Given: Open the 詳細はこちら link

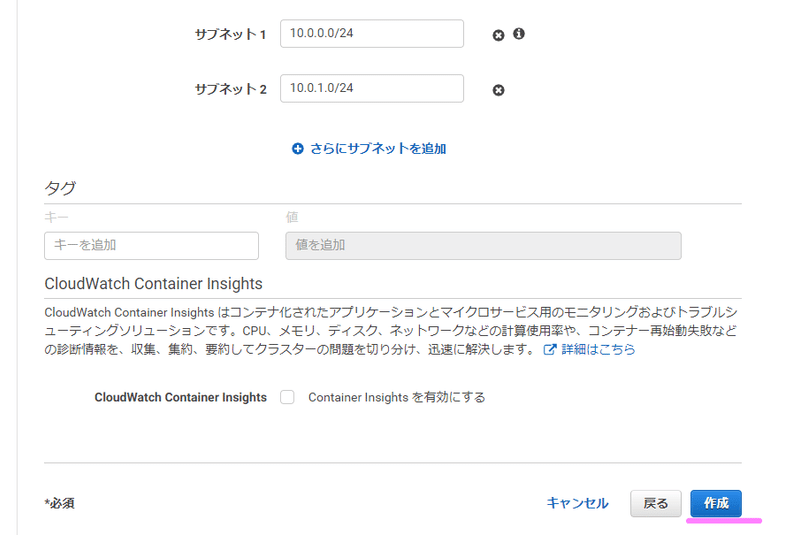Looking at the screenshot, I should pos(598,349).
